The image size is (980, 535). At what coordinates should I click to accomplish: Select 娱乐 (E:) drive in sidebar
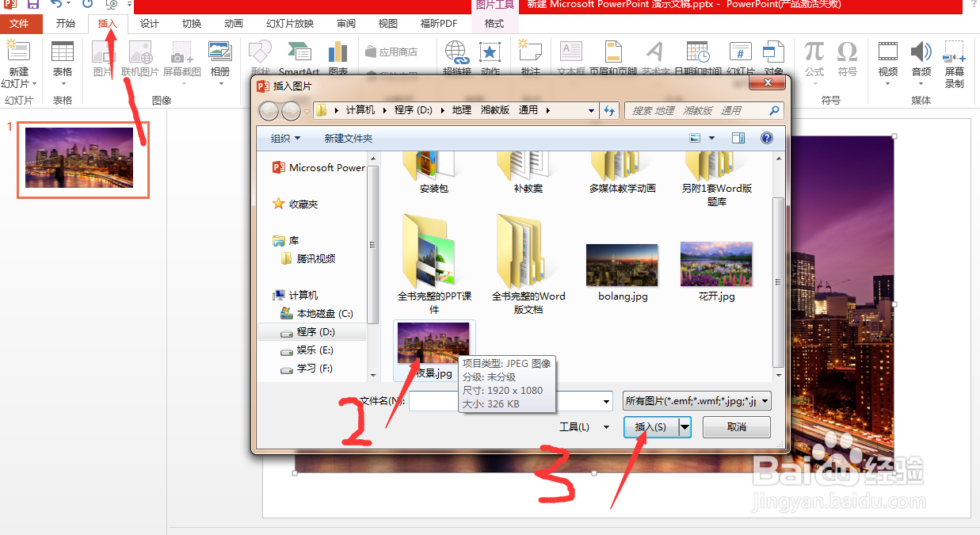pos(307,350)
